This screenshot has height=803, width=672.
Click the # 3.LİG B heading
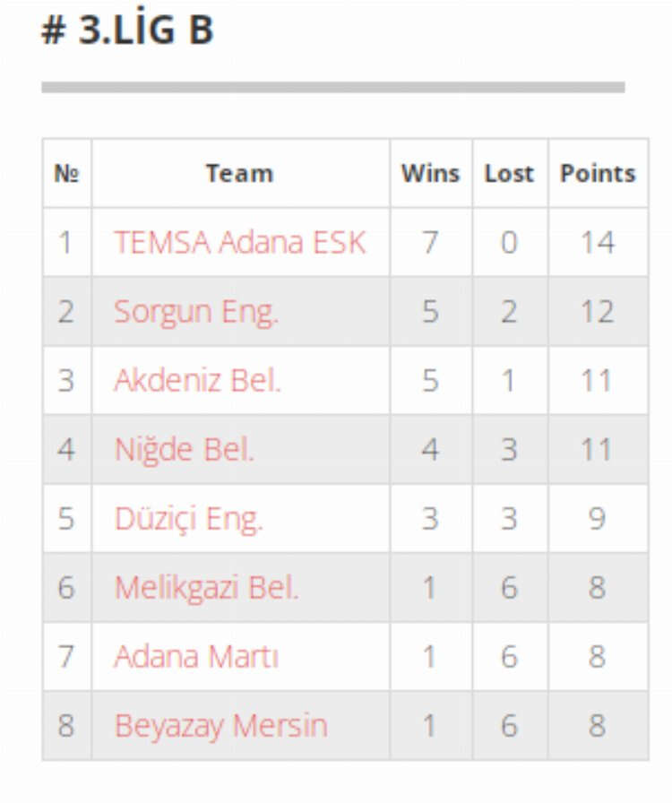pos(127,30)
